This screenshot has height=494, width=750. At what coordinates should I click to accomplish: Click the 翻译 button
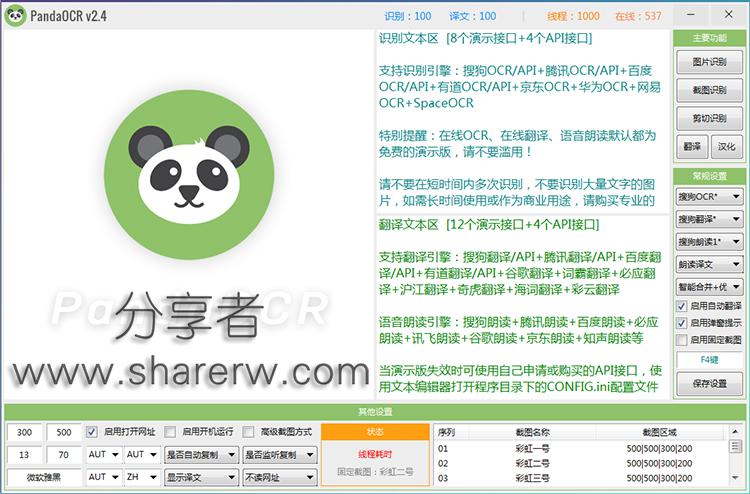[692, 146]
